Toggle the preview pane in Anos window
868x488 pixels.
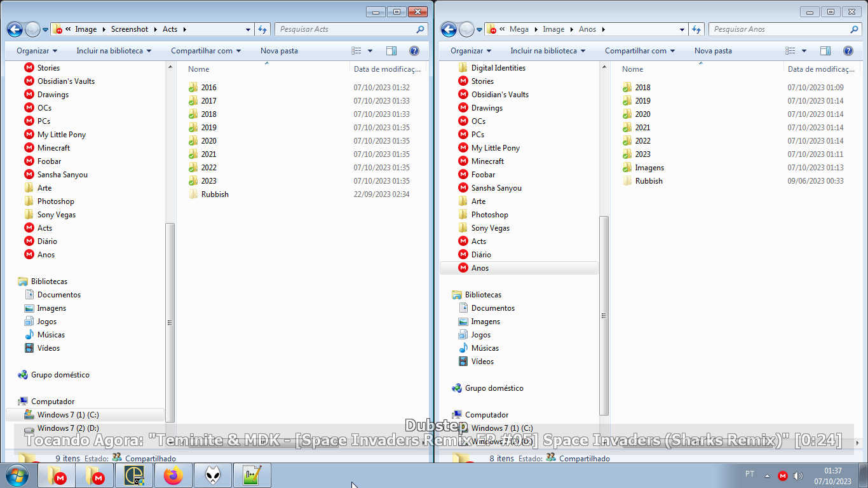[x=825, y=51]
